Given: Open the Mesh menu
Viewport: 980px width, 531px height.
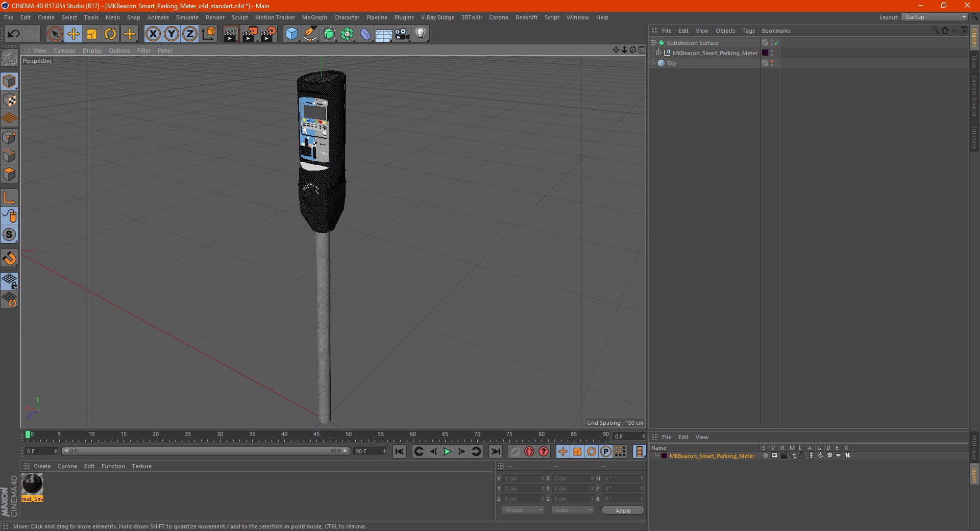Looking at the screenshot, I should point(113,17).
